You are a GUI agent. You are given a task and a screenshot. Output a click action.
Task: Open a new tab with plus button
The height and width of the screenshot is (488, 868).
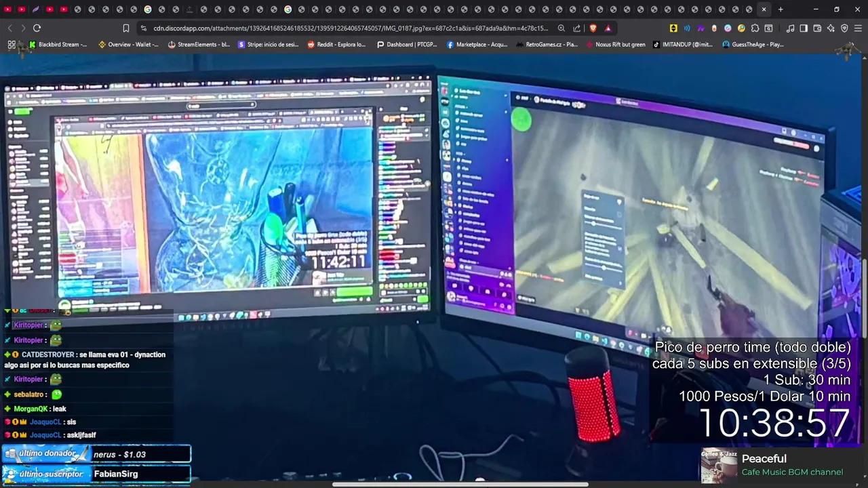(x=781, y=9)
